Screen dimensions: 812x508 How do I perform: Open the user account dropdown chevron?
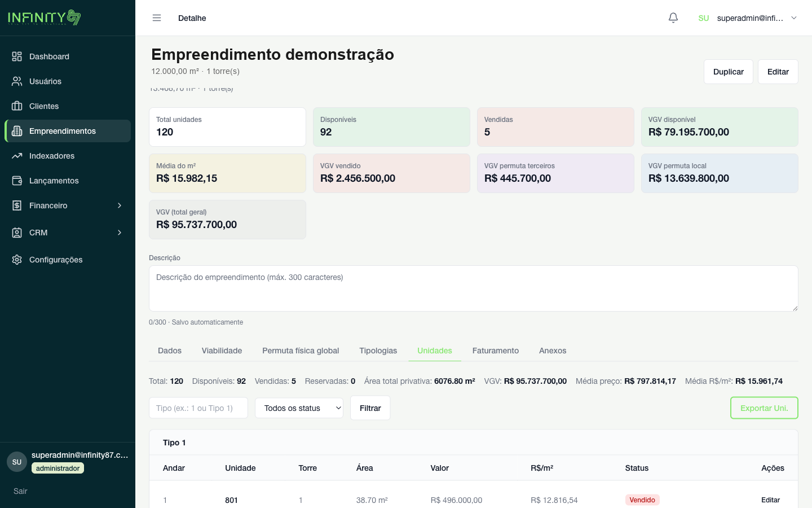(794, 18)
